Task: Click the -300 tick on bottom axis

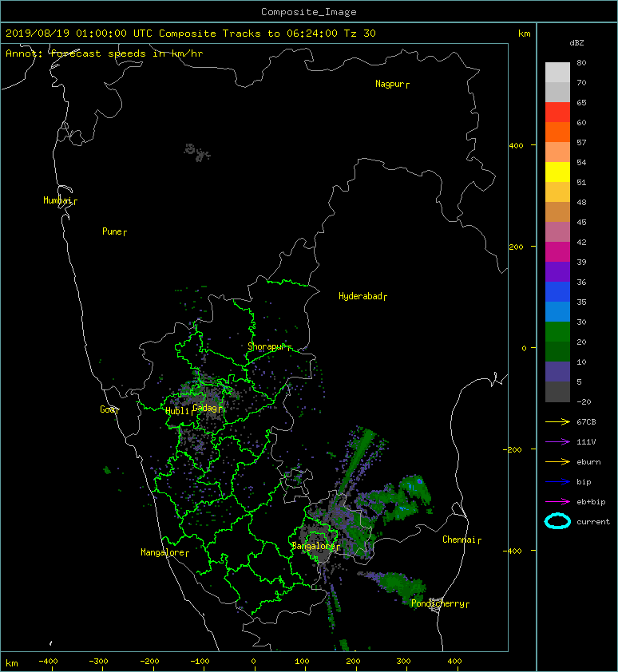Action: click(99, 662)
